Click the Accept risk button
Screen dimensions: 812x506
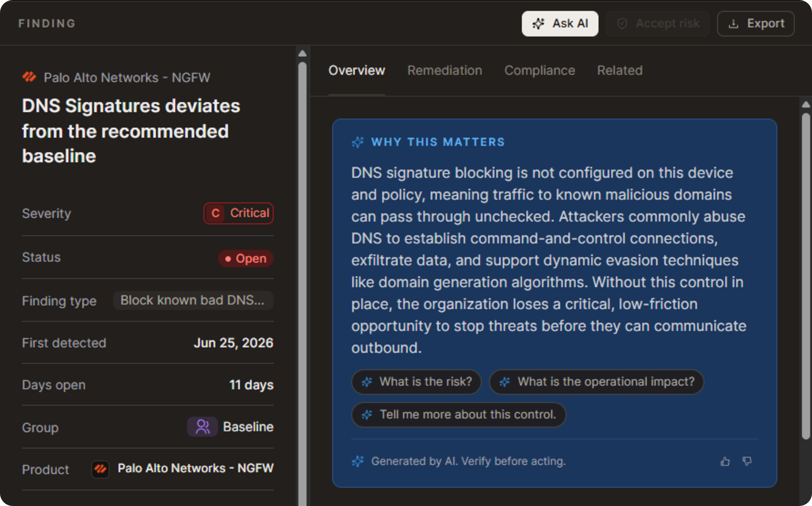[658, 24]
